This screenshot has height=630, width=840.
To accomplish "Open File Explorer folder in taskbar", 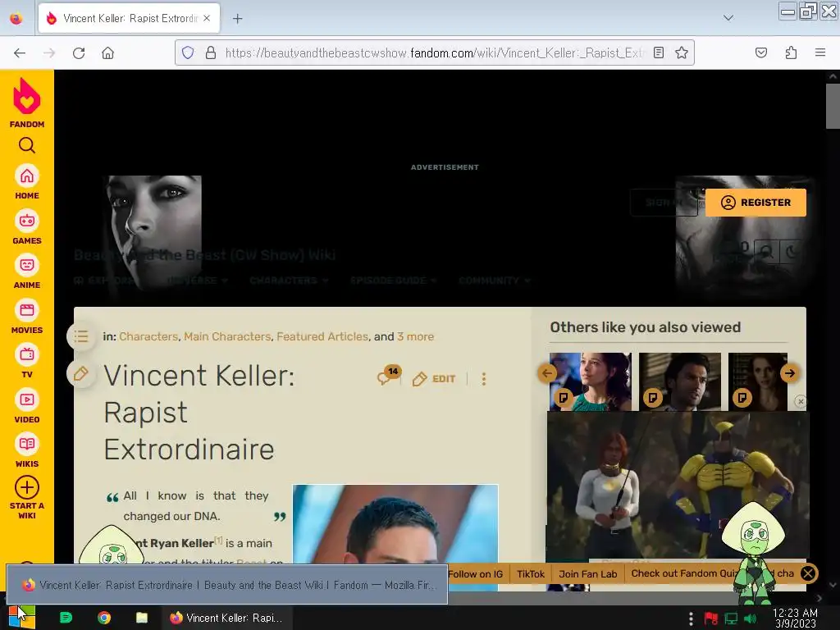I will [141, 618].
